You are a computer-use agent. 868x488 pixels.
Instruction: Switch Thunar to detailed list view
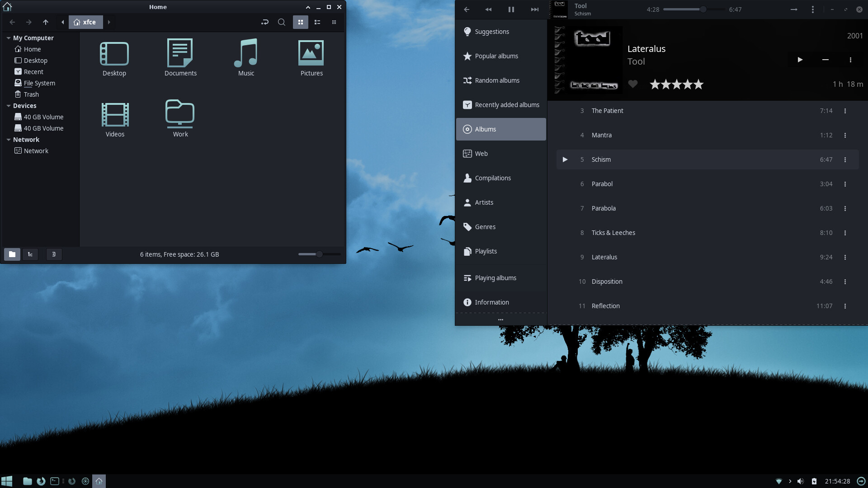pyautogui.click(x=318, y=22)
